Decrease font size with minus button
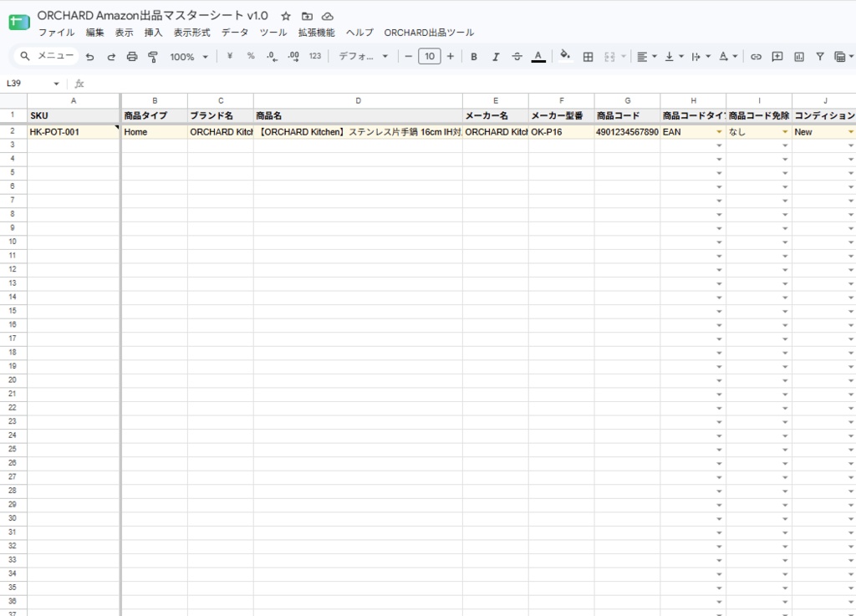 (x=408, y=56)
